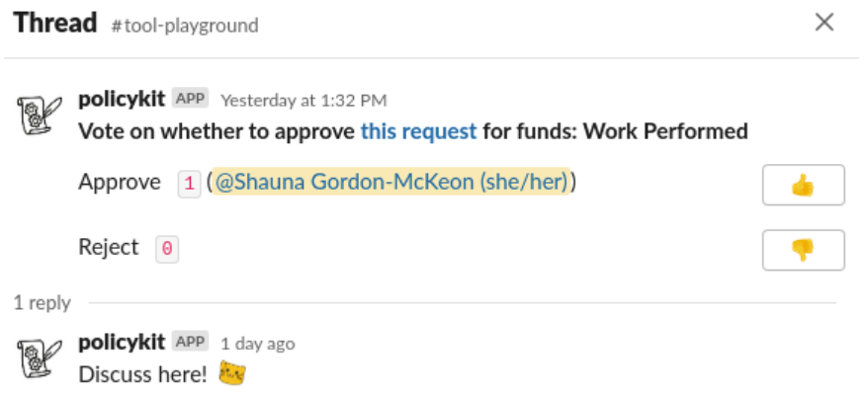Click the '1 day ago' timestamp

coord(257,344)
